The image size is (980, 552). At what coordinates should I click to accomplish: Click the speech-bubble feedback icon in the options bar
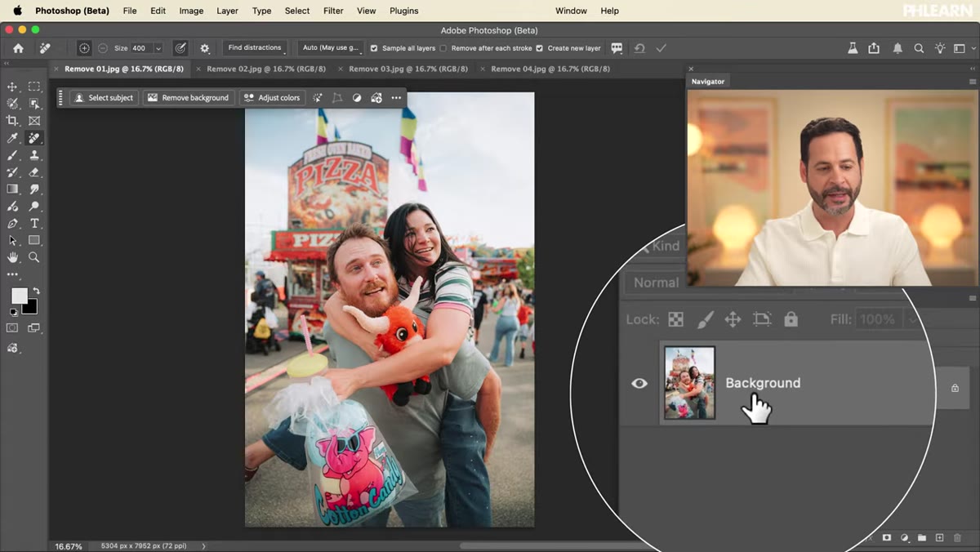tap(617, 48)
